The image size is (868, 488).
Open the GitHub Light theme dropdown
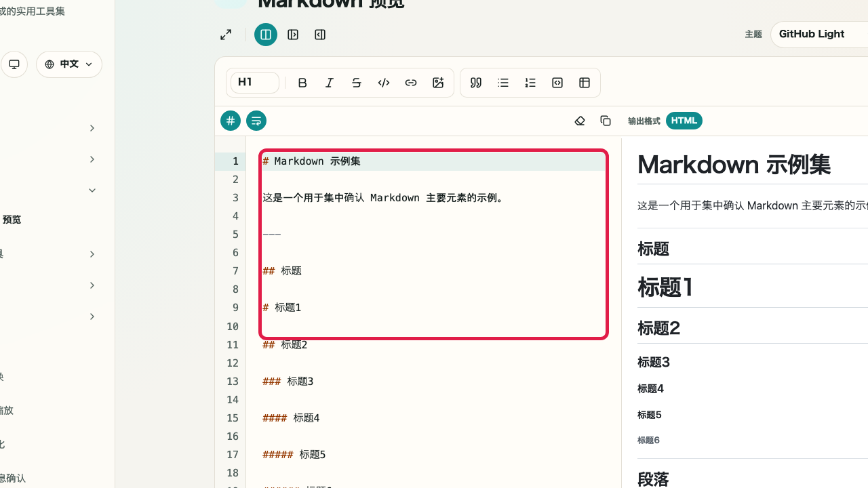(819, 34)
